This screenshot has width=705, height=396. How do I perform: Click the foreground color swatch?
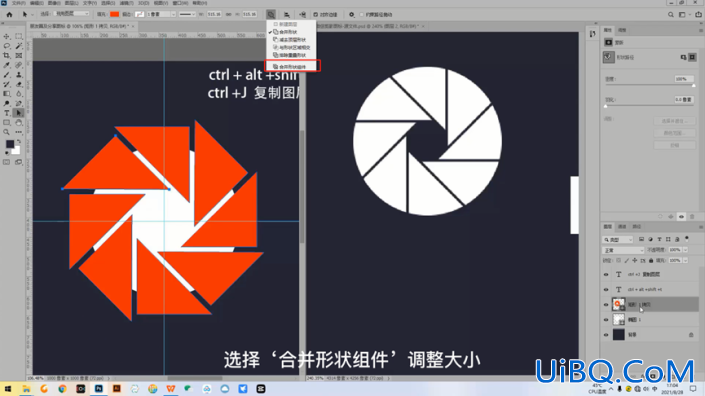tap(9, 144)
